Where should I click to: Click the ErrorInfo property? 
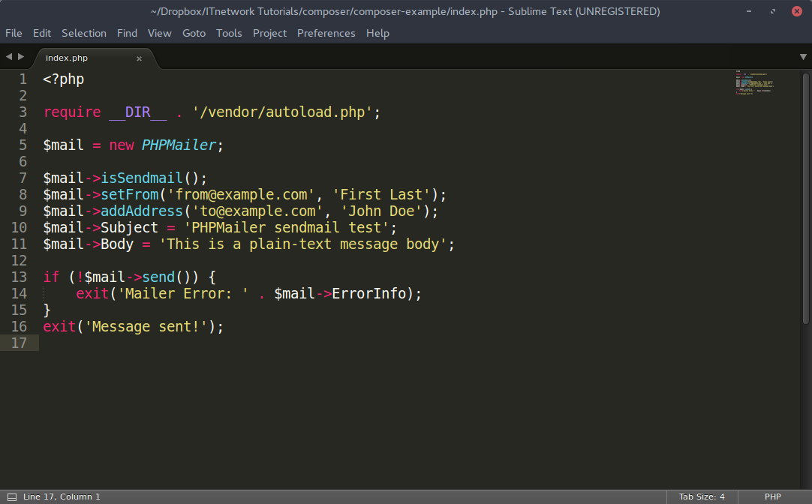[x=368, y=294]
